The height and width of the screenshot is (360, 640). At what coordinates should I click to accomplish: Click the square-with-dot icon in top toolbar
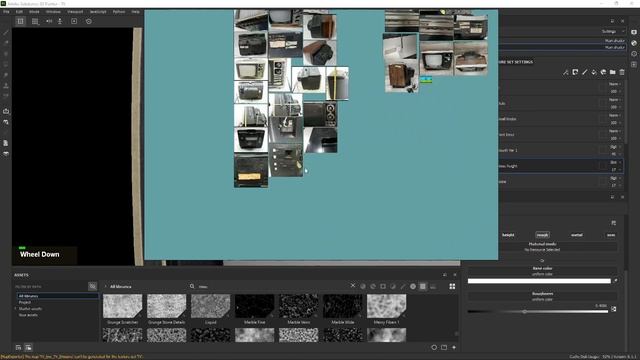(x=74, y=21)
